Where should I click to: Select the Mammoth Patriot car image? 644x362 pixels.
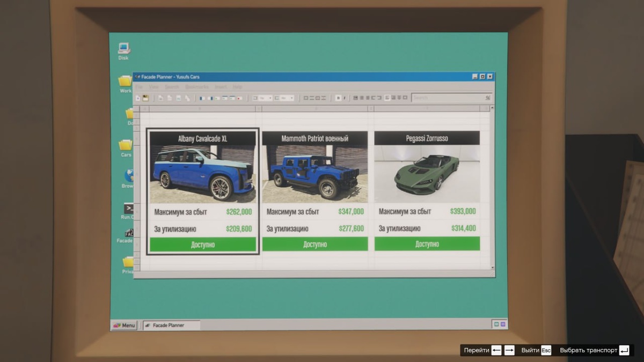(315, 174)
